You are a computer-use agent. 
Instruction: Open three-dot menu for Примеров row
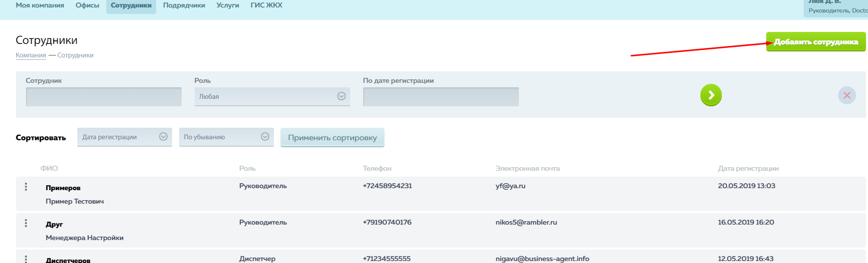26,187
